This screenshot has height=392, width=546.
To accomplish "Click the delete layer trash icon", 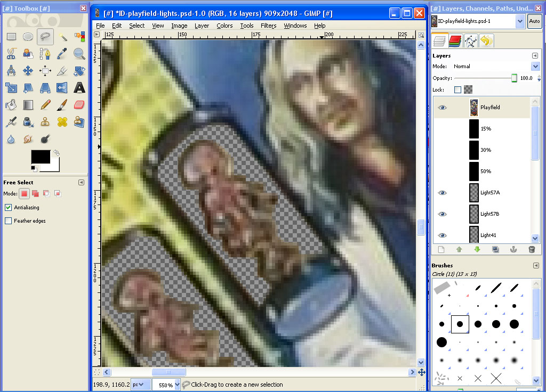I will point(531,249).
